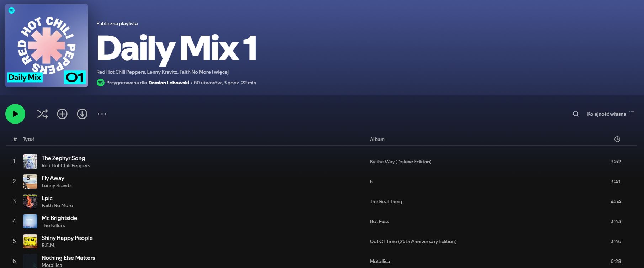Open Hot Fuss album
Viewport: 644px width, 268px height.
pyautogui.click(x=379, y=221)
